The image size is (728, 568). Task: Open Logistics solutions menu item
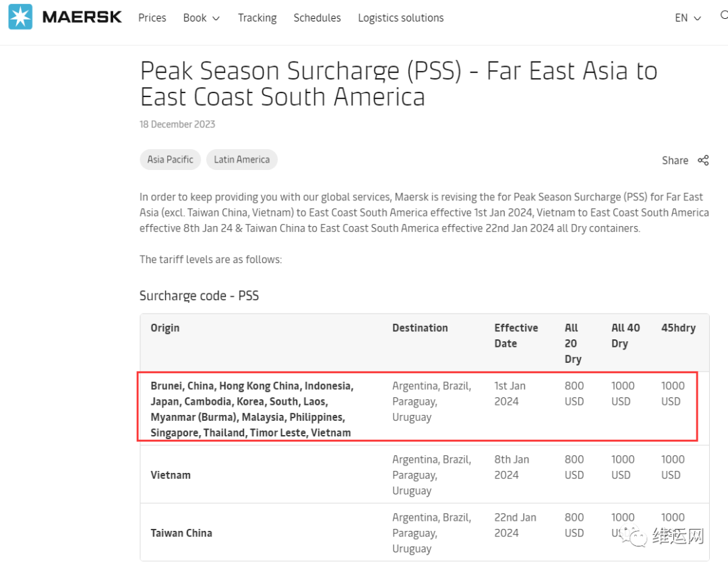click(400, 18)
